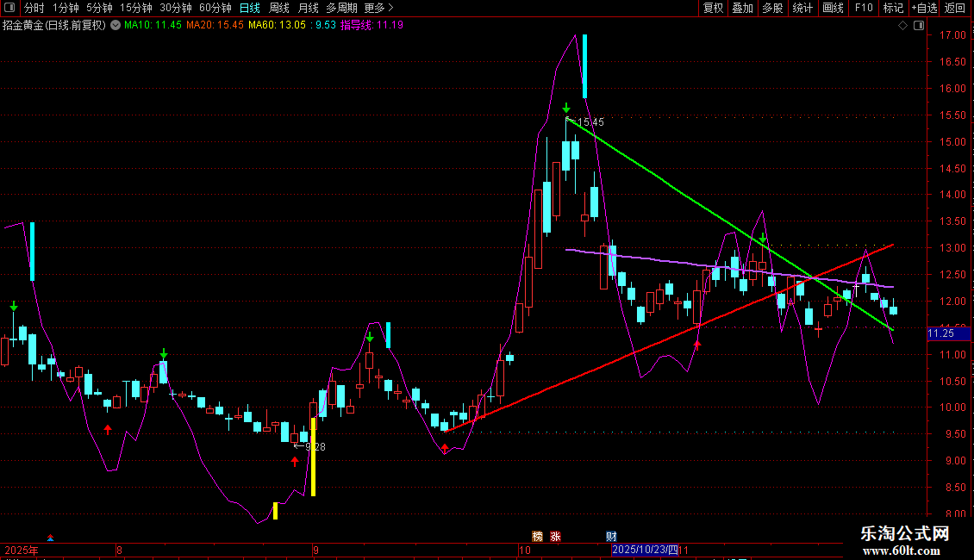Click the MA10: 11.45 indicator value
The height and width of the screenshot is (560, 974).
click(x=153, y=26)
